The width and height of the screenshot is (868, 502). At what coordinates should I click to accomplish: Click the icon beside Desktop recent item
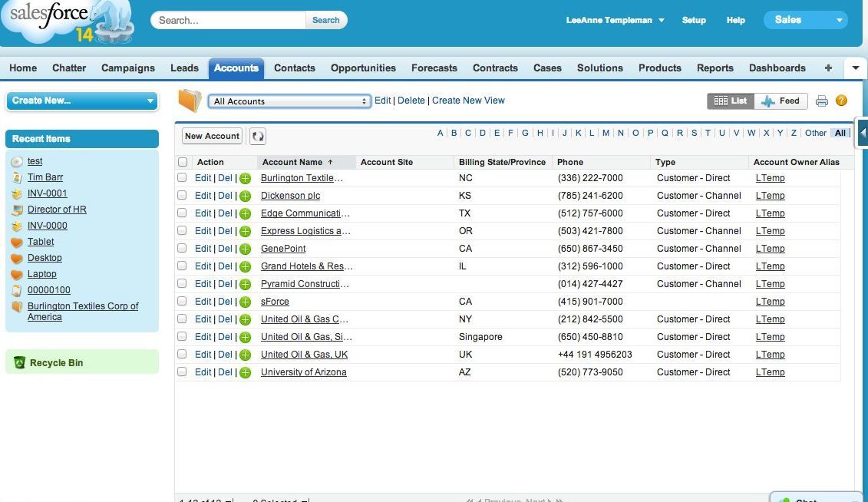click(x=17, y=258)
